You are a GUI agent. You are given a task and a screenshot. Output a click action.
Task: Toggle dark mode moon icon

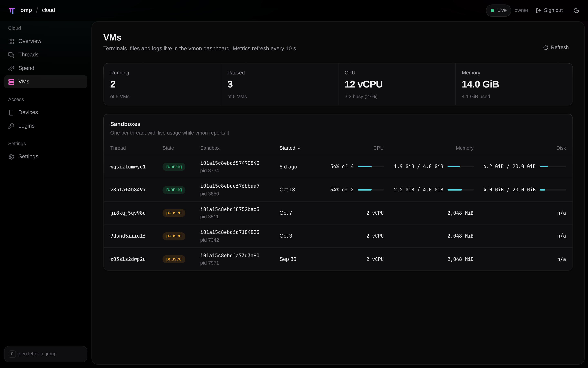(x=576, y=10)
